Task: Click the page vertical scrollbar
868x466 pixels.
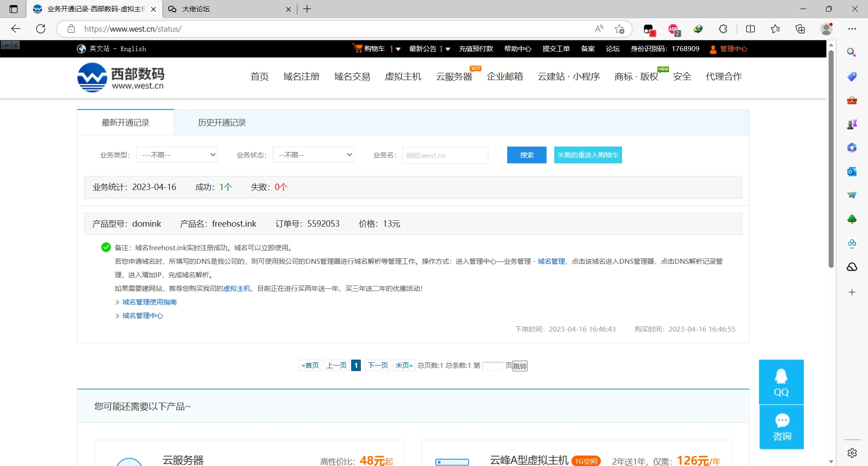Action: click(831, 158)
